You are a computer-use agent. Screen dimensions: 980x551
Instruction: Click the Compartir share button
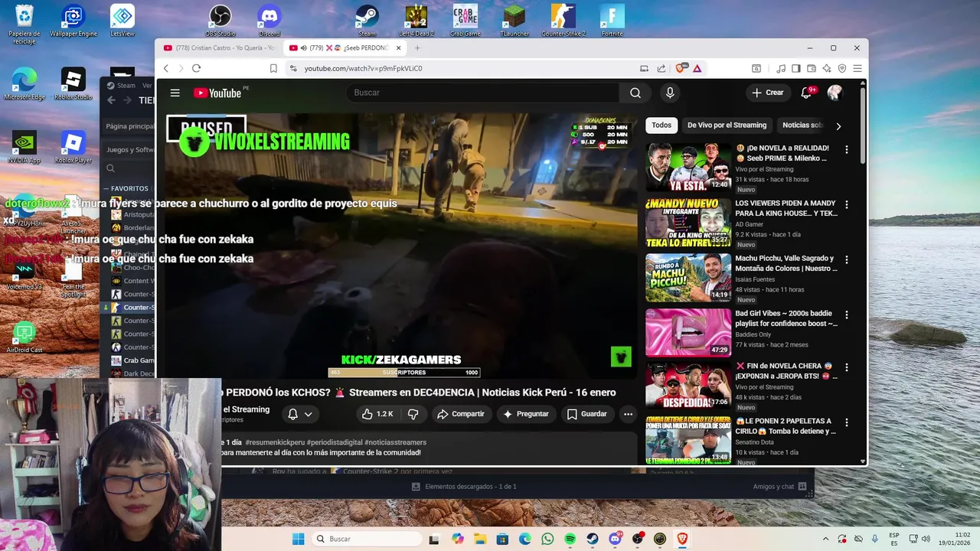(460, 414)
